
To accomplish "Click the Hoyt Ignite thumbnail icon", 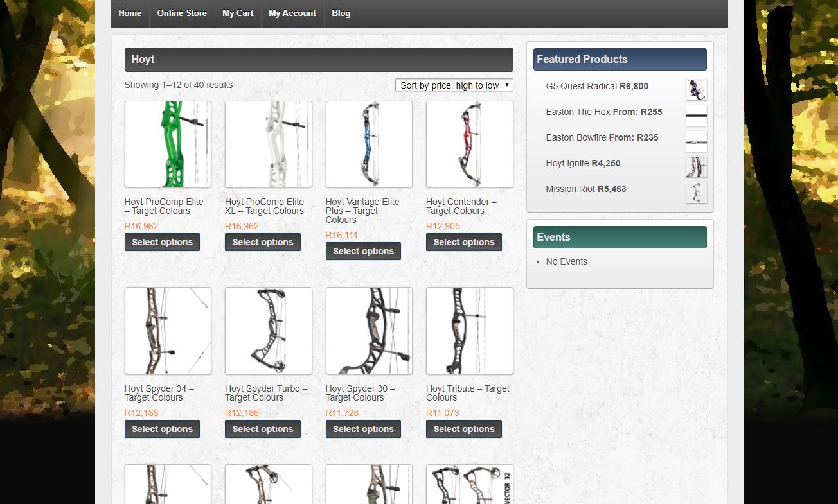I will click(x=696, y=167).
